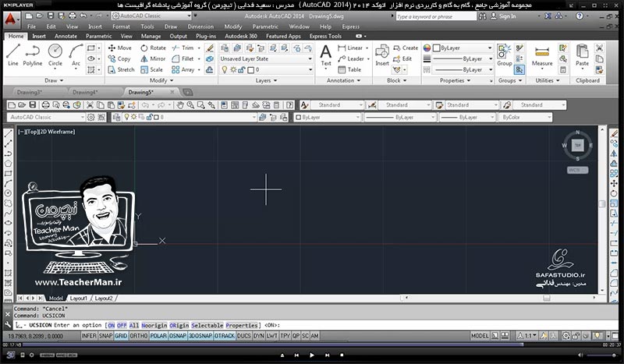Open the Format menu
Image resolution: width=624 pixels, height=364 pixels.
pyautogui.click(x=121, y=27)
